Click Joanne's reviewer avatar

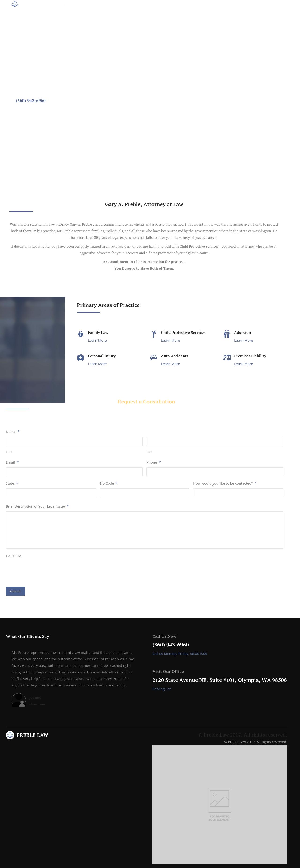coord(19,700)
